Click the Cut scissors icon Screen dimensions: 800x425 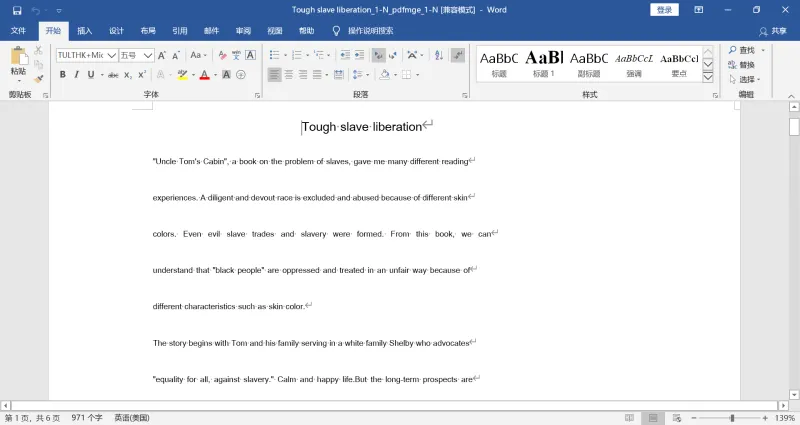tap(38, 50)
